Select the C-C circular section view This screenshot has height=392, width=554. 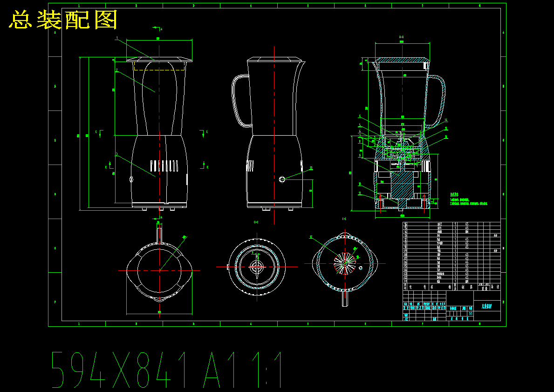257,267
